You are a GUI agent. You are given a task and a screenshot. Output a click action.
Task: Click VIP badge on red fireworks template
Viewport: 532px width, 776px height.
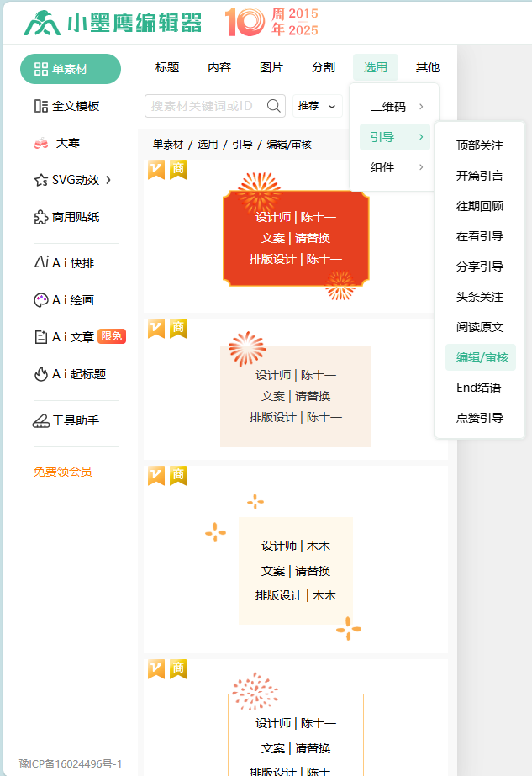tap(156, 170)
